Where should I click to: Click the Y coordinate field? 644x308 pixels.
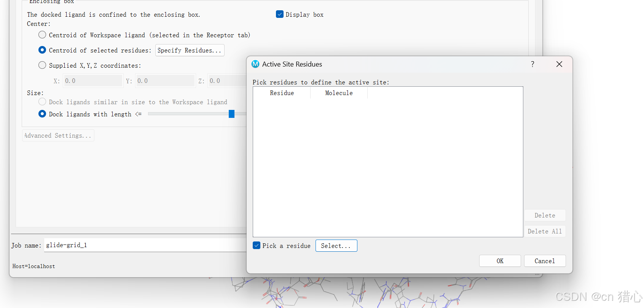coord(165,81)
